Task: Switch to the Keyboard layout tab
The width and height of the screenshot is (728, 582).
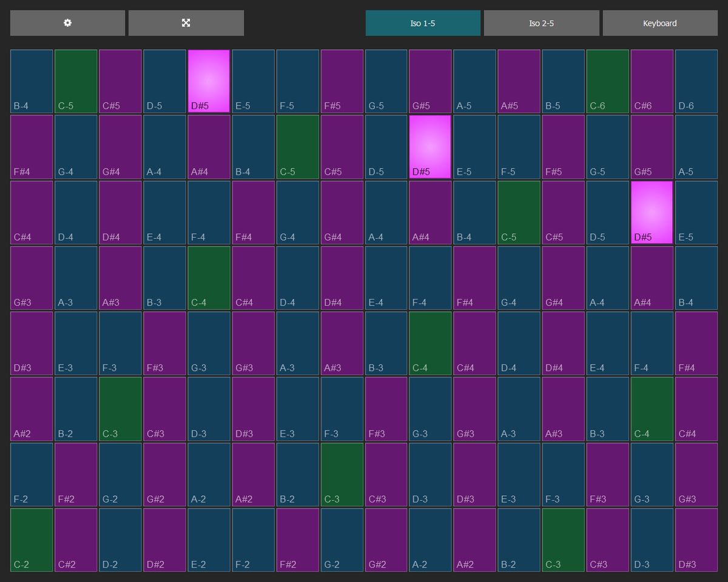Action: tap(660, 22)
